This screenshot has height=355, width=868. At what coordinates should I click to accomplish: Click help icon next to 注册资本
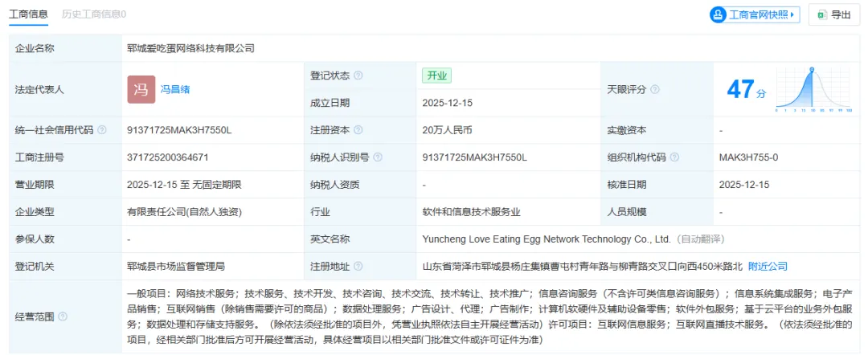(x=358, y=130)
